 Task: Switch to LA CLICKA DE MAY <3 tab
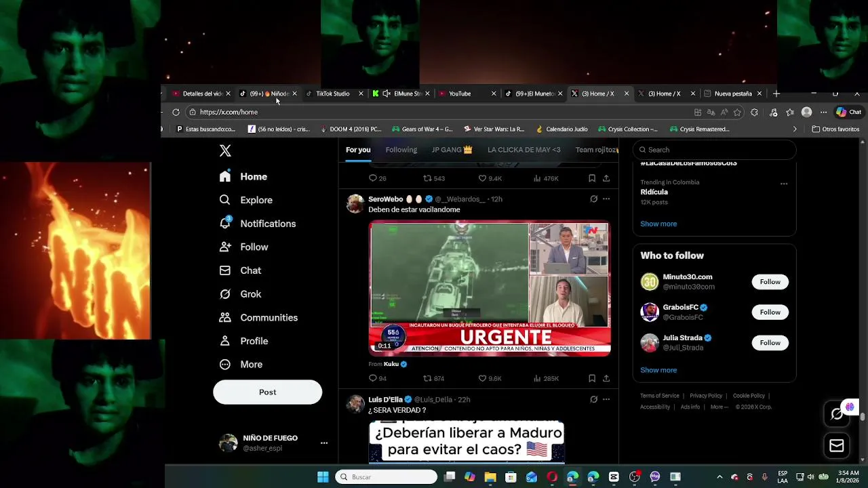click(x=524, y=150)
